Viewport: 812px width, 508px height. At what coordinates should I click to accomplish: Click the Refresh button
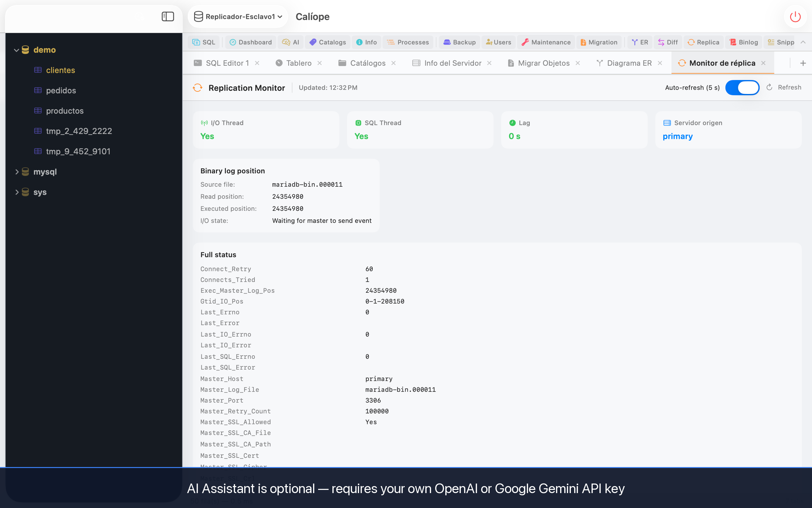(x=784, y=87)
